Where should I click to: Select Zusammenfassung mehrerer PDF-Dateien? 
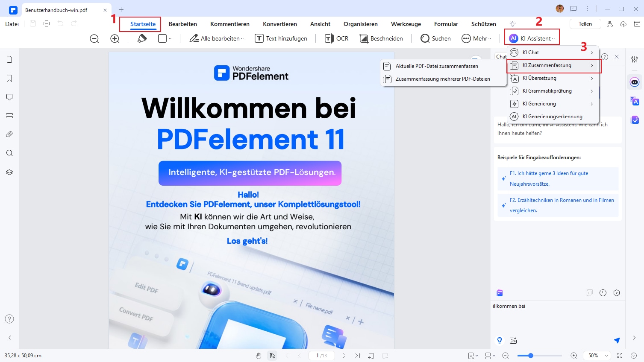tap(443, 79)
